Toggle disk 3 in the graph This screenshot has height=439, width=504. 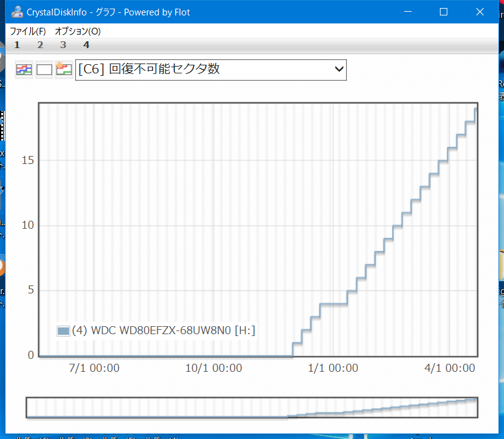[x=63, y=45]
